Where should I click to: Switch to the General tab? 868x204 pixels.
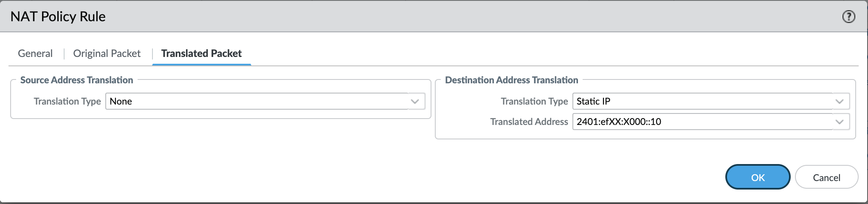tap(35, 54)
